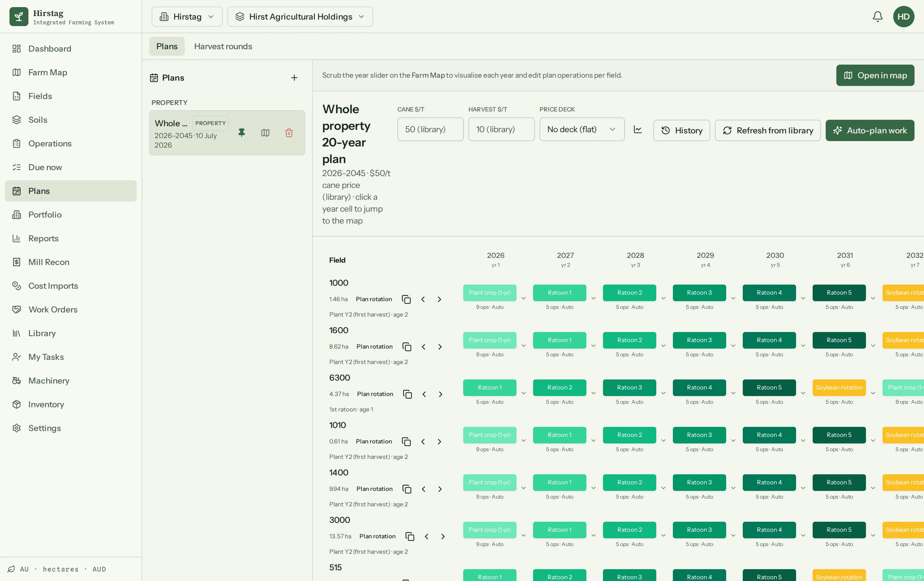Open Mill Recon in the sidebar

pyautogui.click(x=49, y=262)
